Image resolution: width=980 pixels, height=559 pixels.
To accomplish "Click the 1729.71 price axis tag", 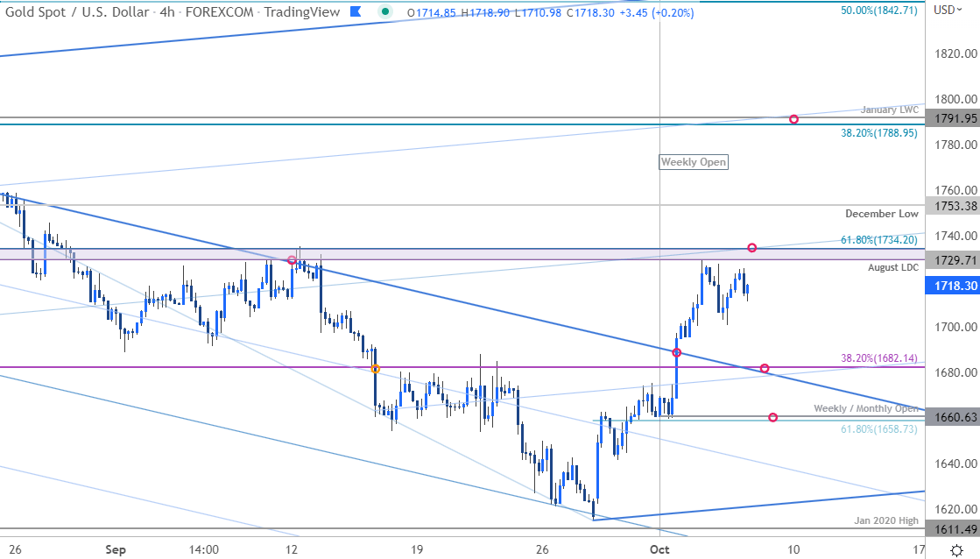I will point(953,260).
